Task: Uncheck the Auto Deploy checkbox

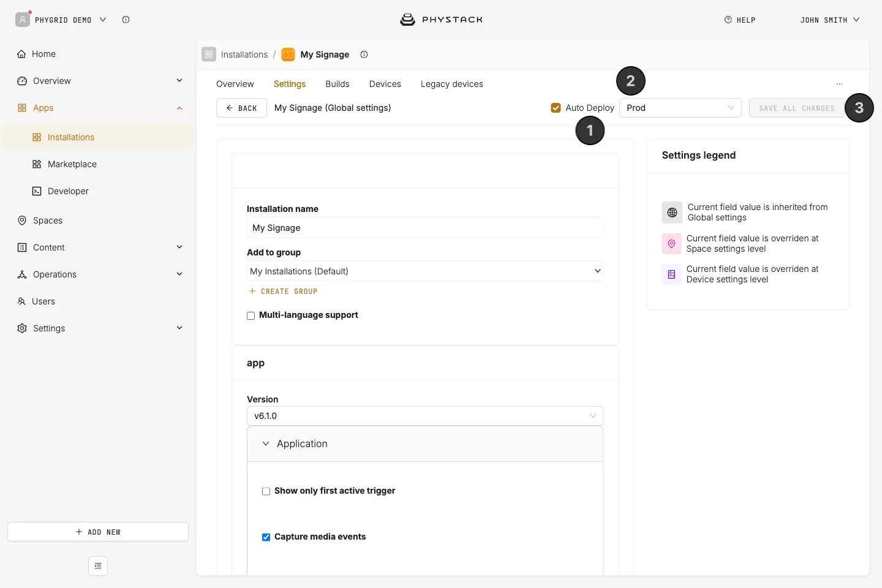Action: [556, 108]
